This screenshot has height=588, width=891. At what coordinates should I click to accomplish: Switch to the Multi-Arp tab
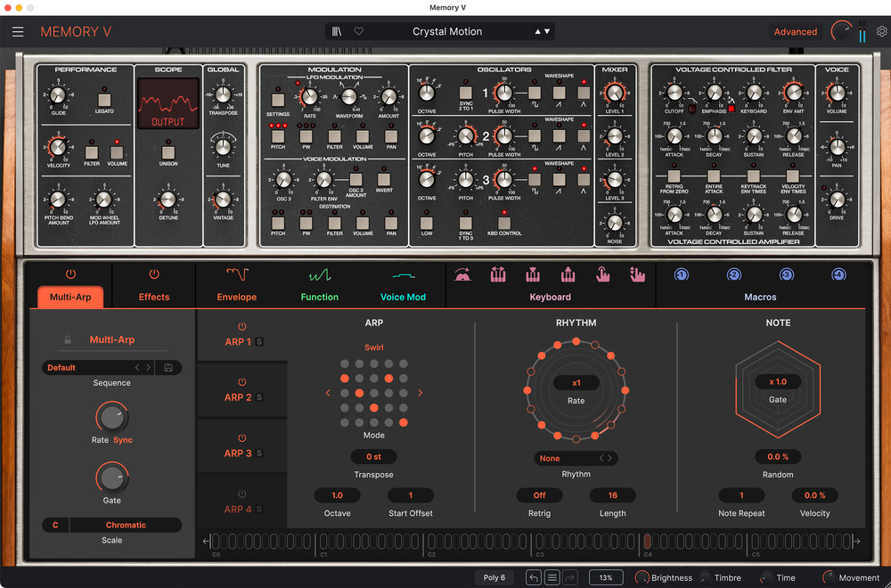tap(70, 298)
